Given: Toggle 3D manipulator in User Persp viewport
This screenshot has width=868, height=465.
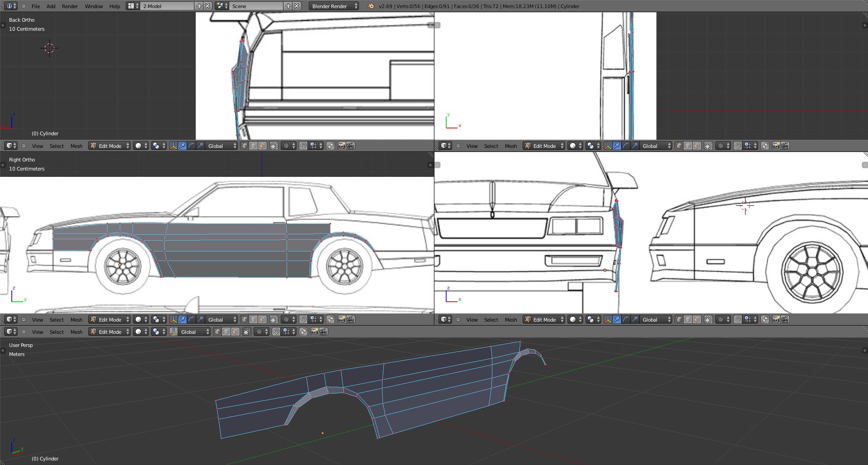Looking at the screenshot, I should pyautogui.click(x=173, y=332).
